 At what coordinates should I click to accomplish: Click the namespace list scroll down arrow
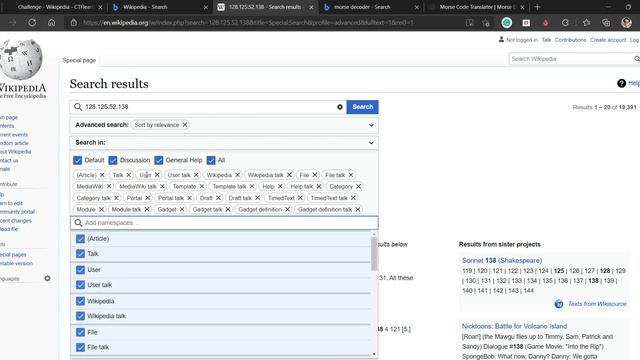pos(374,354)
